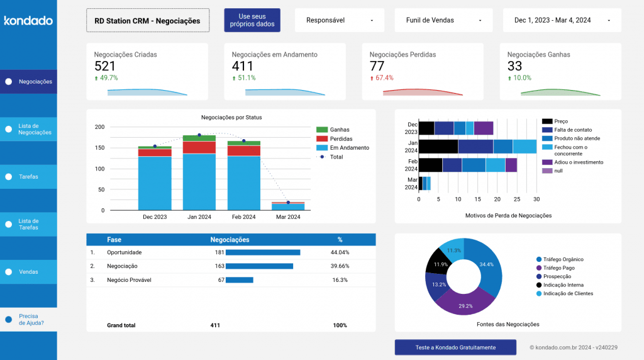Select the Oportunidade row in the table

[125, 252]
